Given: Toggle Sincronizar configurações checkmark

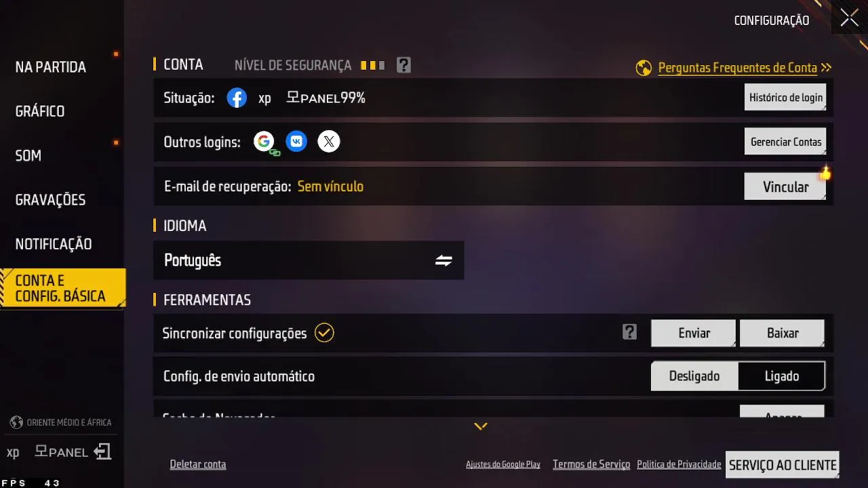Looking at the screenshot, I should [x=325, y=333].
